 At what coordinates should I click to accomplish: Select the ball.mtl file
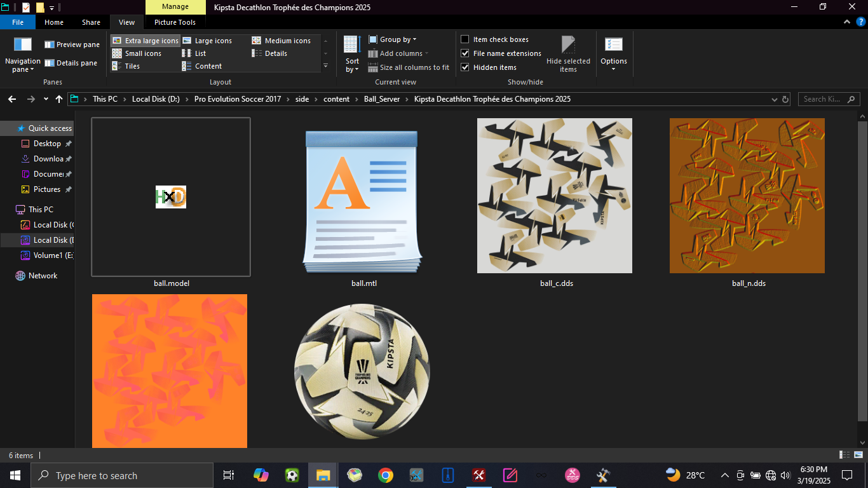363,203
